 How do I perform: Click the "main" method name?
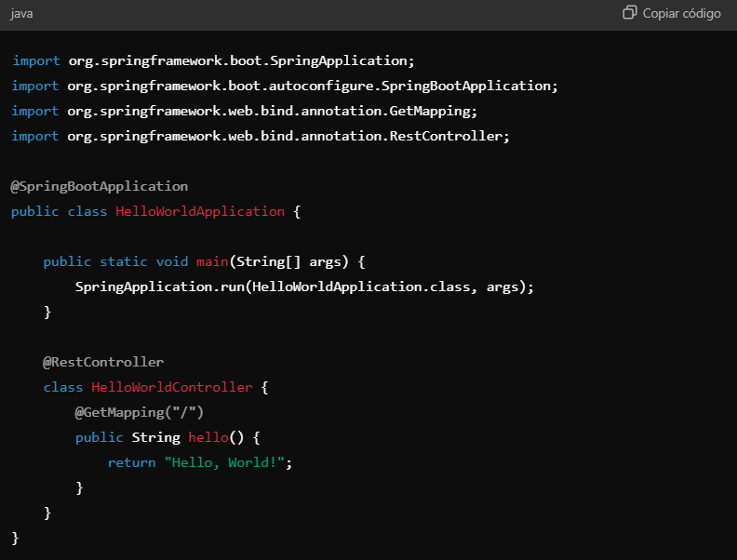(x=212, y=261)
